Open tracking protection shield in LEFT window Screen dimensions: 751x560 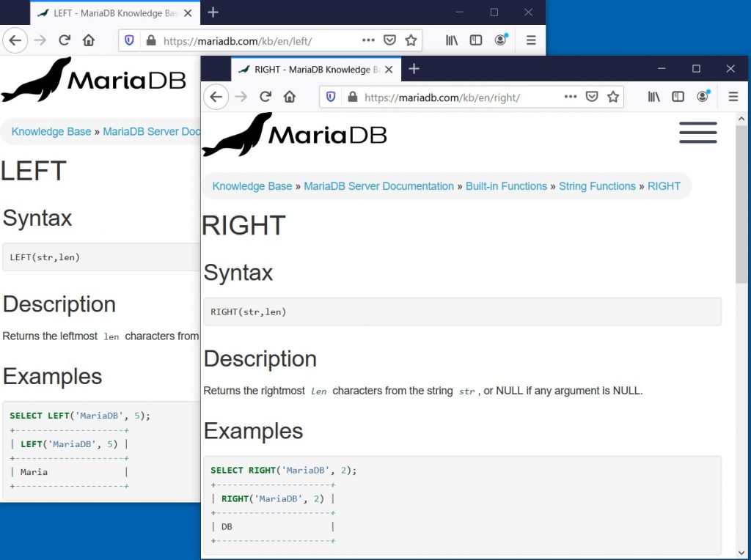click(129, 40)
